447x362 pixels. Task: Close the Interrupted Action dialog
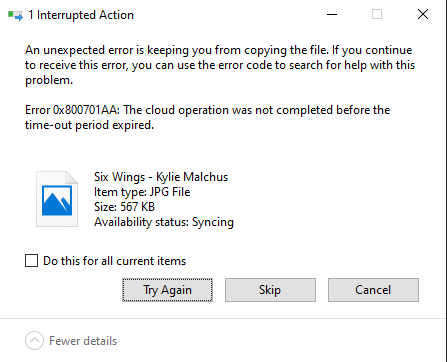423,14
